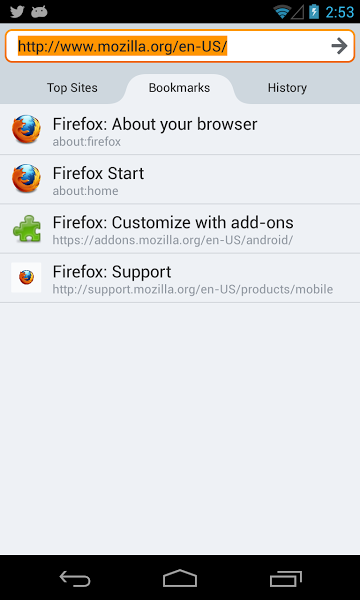Click the highlighted mozilla.org URL field
Screen dimensions: 360x600
coord(180,46)
